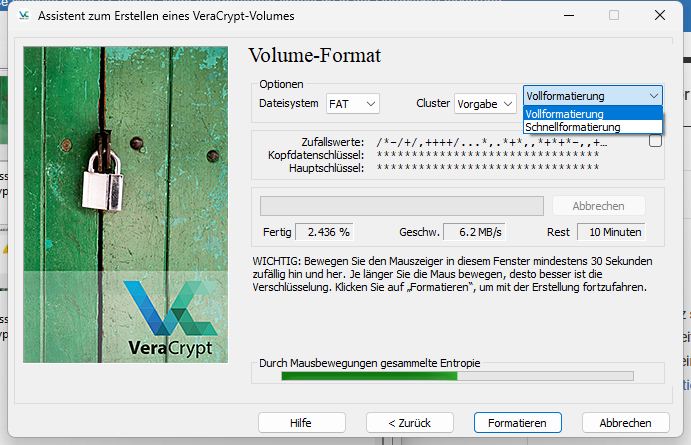Open the Dateisystem FAT dropdown
Viewport: 691px width, 445px height.
[353, 104]
